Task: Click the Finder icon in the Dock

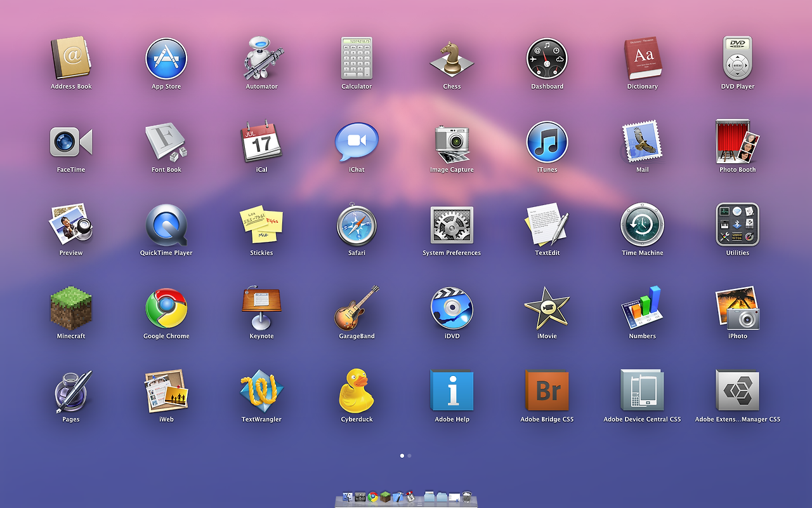Action: 348,497
